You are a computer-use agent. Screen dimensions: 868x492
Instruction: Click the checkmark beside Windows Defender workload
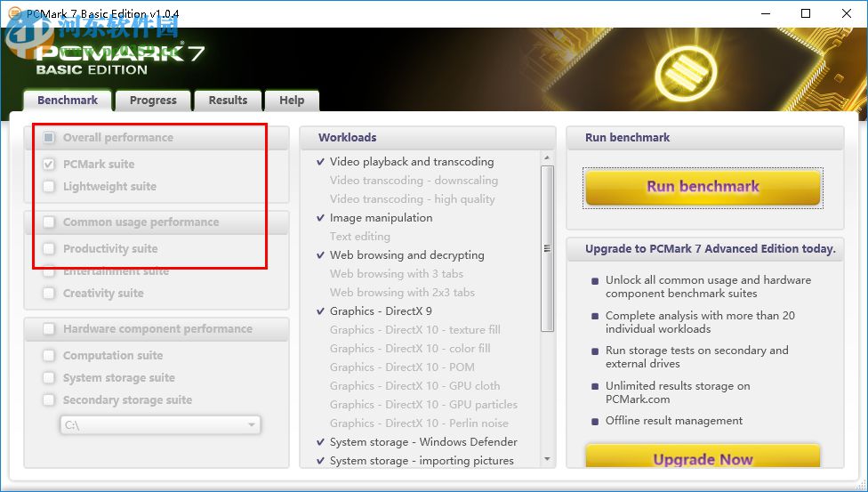coord(320,441)
